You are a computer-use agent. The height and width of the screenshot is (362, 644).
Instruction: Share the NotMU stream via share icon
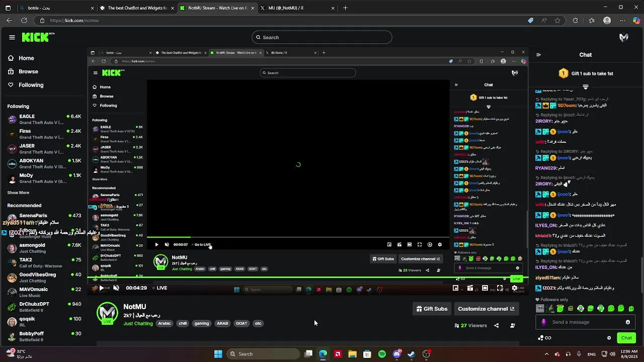point(496,325)
